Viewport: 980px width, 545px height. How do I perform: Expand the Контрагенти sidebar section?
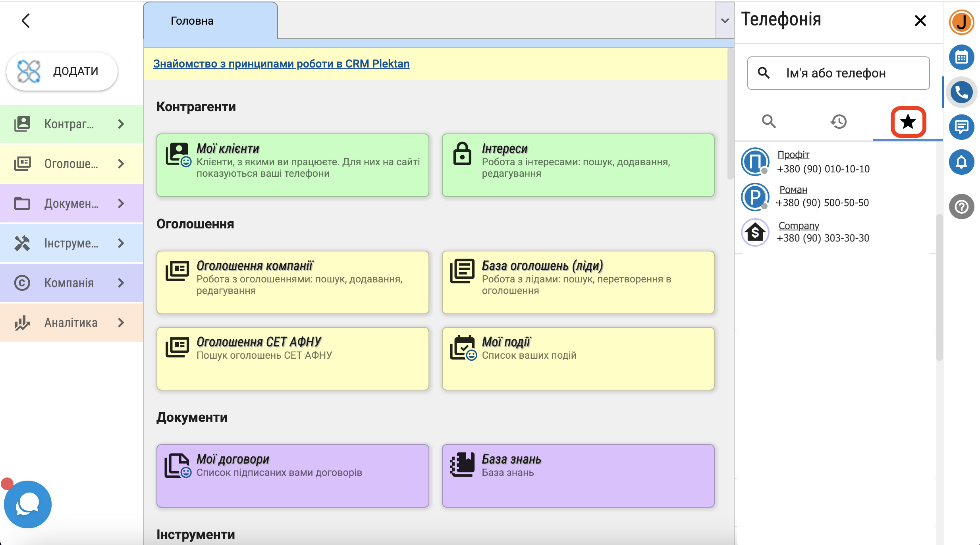tap(71, 124)
